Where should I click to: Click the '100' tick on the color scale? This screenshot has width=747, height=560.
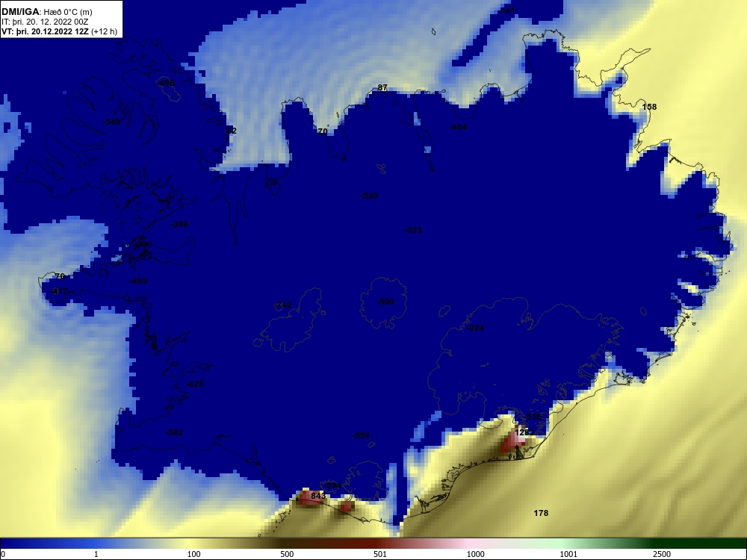point(194,554)
